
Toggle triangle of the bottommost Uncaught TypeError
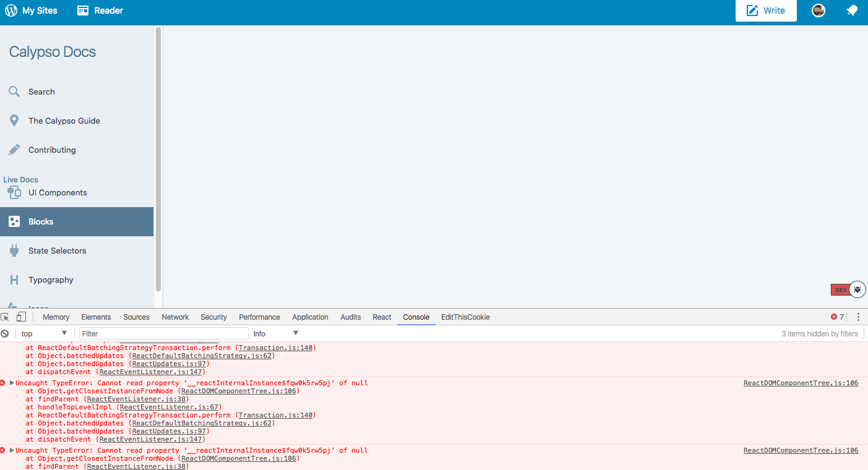click(12, 450)
